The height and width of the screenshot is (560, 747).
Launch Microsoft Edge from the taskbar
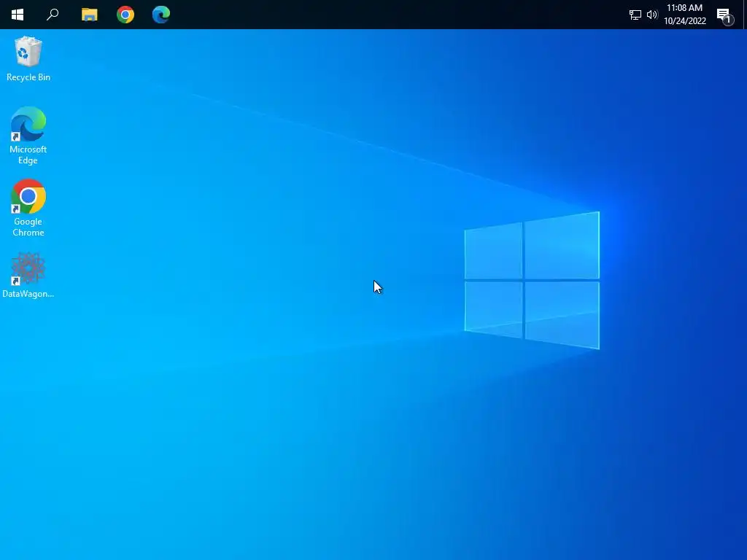161,15
